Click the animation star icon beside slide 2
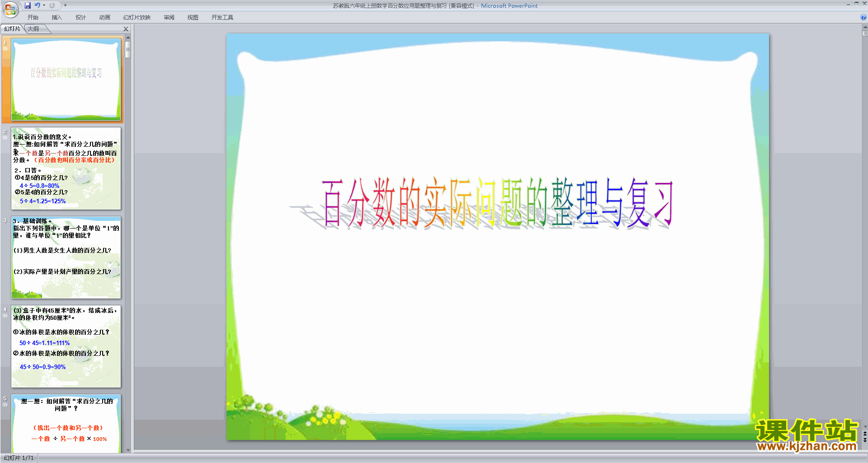The height and width of the screenshot is (463, 868). [5, 137]
